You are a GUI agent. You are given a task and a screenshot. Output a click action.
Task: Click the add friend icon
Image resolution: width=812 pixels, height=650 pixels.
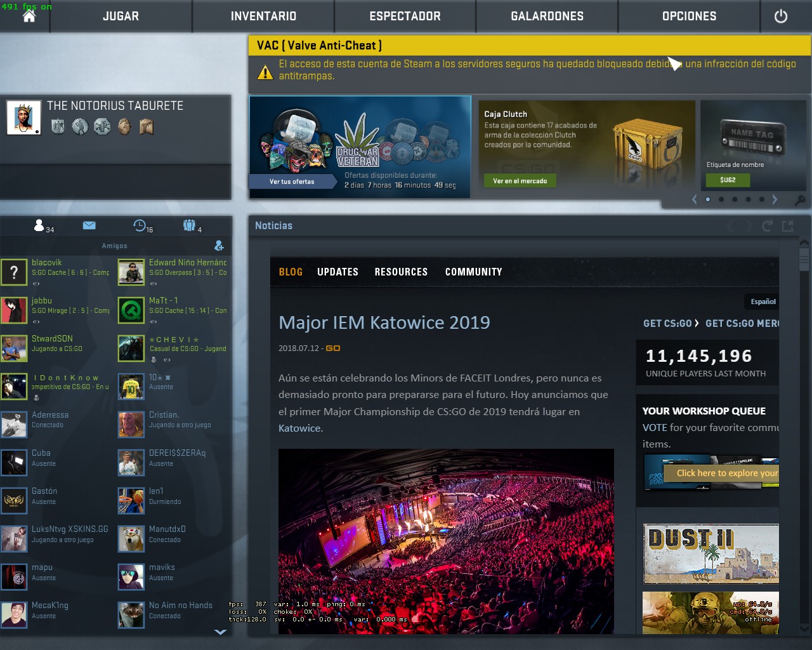click(219, 246)
